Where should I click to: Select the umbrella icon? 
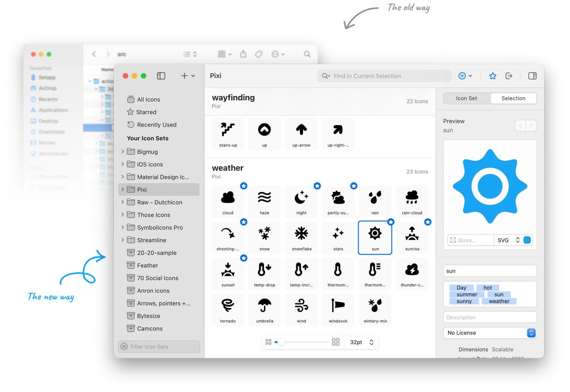tap(264, 310)
